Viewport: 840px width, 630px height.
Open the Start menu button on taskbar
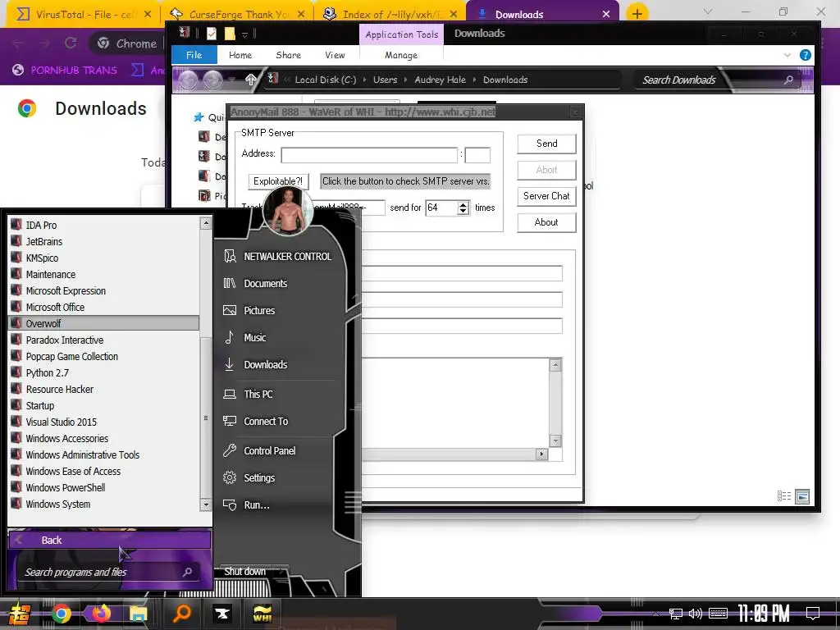(18, 614)
